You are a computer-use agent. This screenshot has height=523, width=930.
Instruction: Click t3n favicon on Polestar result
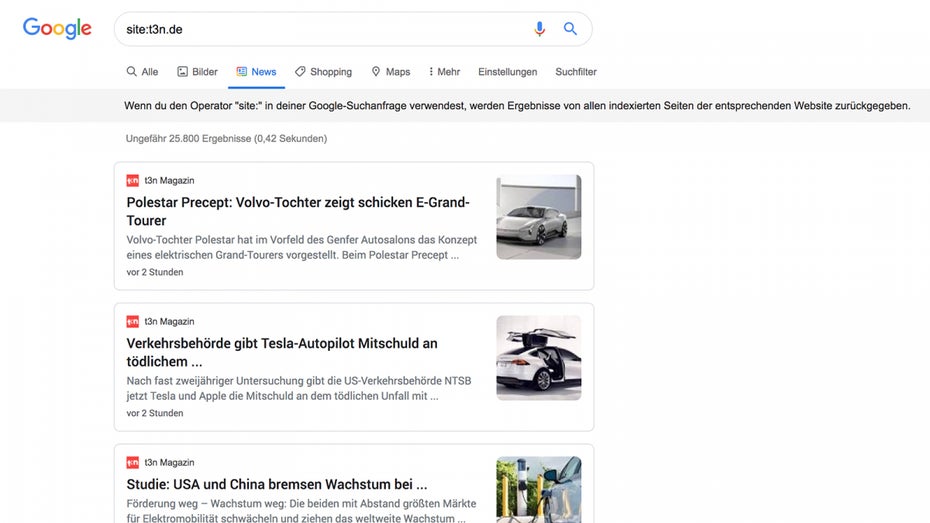[x=132, y=180]
